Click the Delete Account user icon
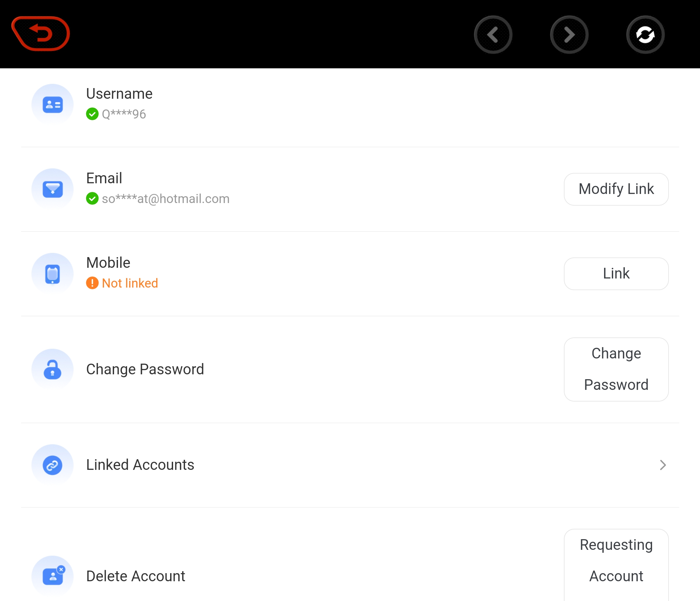The width and height of the screenshot is (700, 601). (52, 576)
